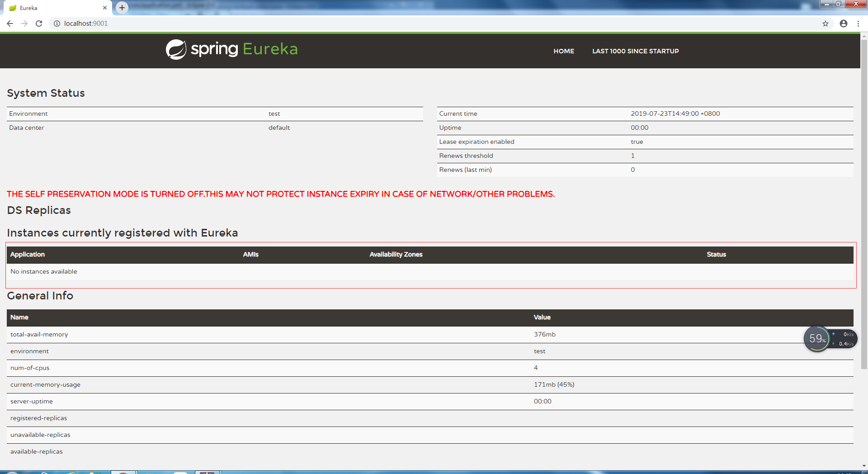
Task: Select the num-of-cpus row name
Action: point(30,368)
